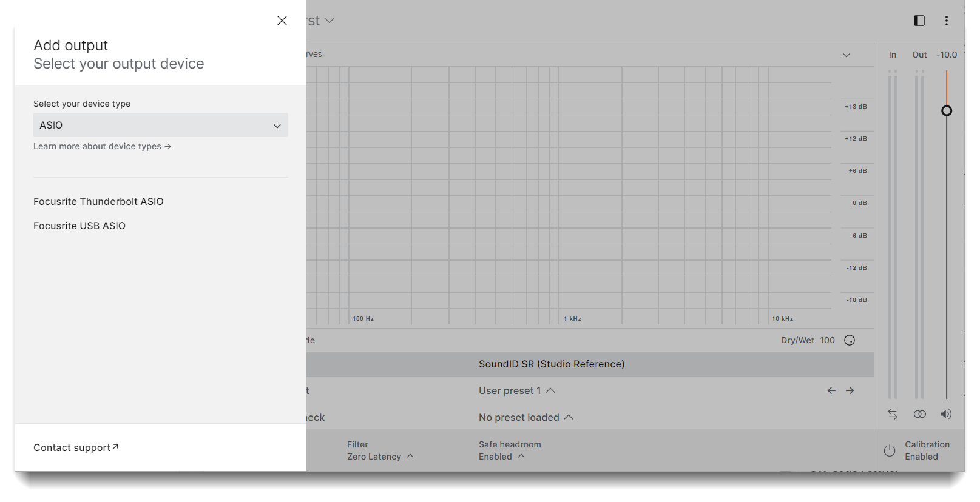Image resolution: width=980 pixels, height=502 pixels.
Task: Select Focusrite USB ASIO device
Action: click(79, 226)
